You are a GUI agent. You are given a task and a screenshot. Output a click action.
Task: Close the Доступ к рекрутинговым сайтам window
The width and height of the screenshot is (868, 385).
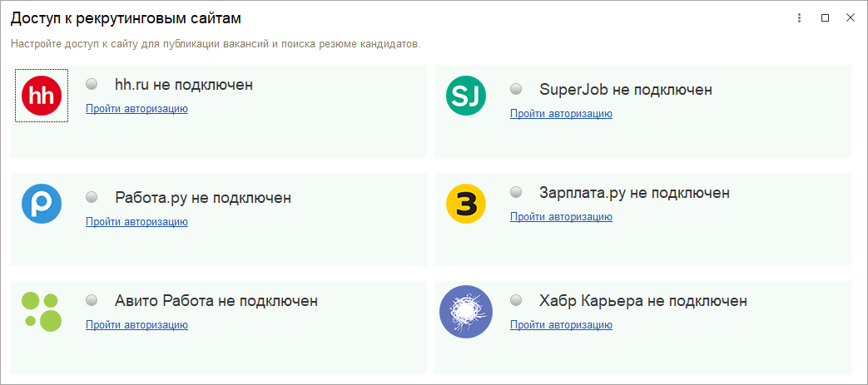(x=851, y=18)
